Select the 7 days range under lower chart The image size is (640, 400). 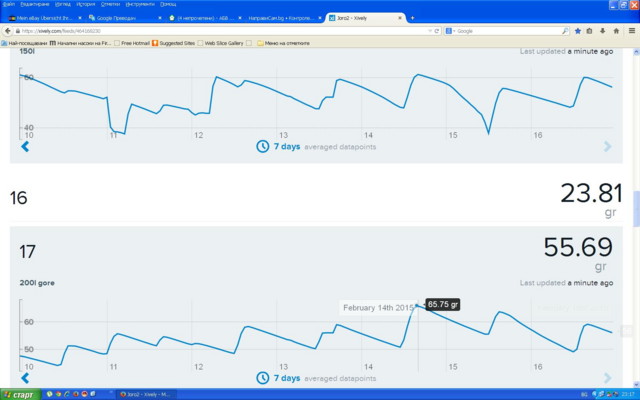pyautogui.click(x=287, y=378)
